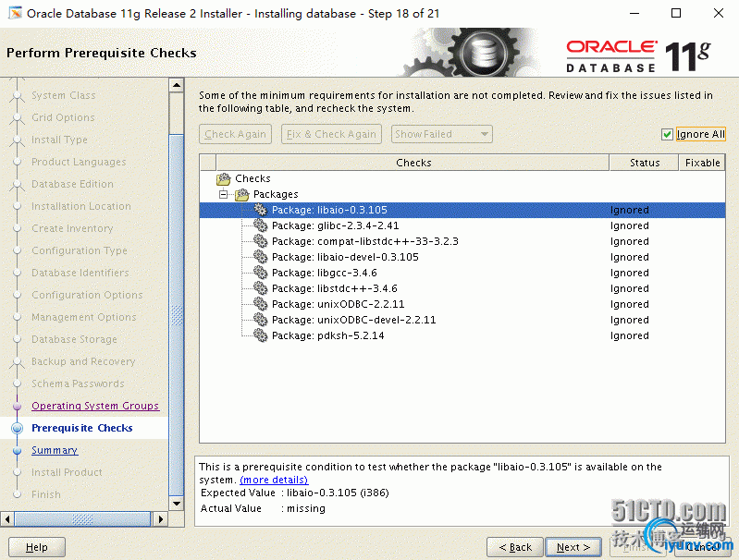Viewport: 739px width, 560px height.
Task: Collapse the Packages tree node
Action: coord(224,194)
